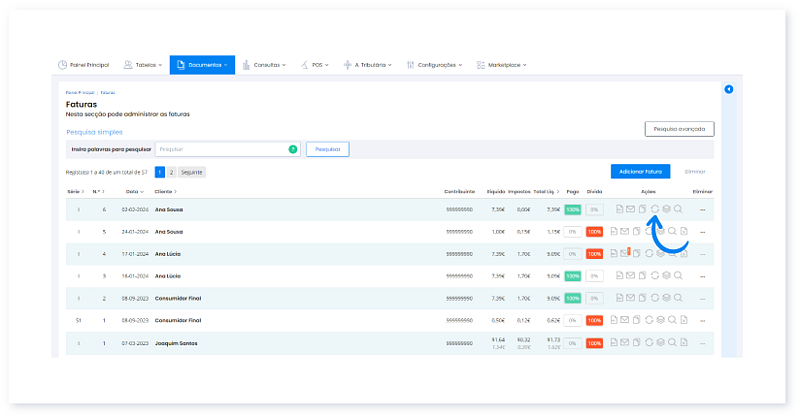
Task: Open the Tabelas dropdown menu
Action: point(143,65)
